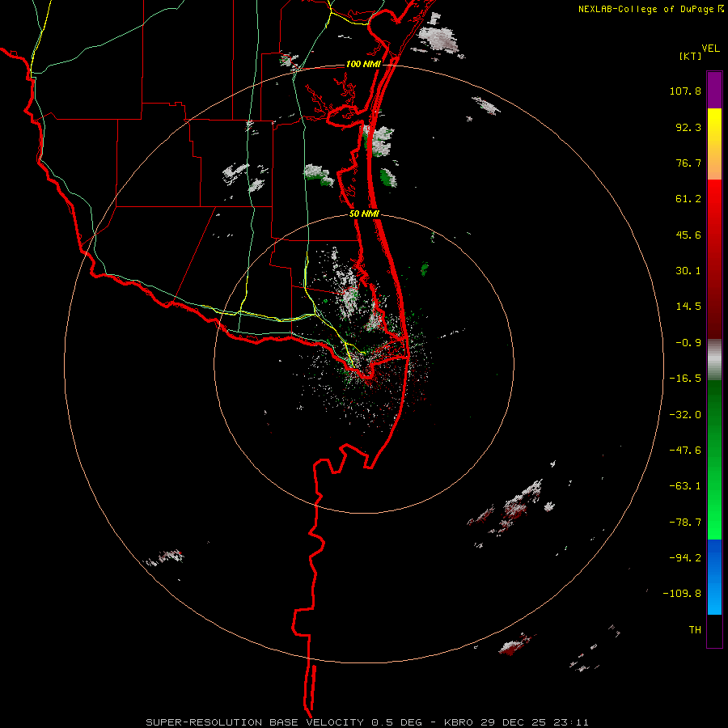Viewport: 728px width, 728px height.
Task: Pick the blue segment of the velocity color bar
Action: coord(714,577)
